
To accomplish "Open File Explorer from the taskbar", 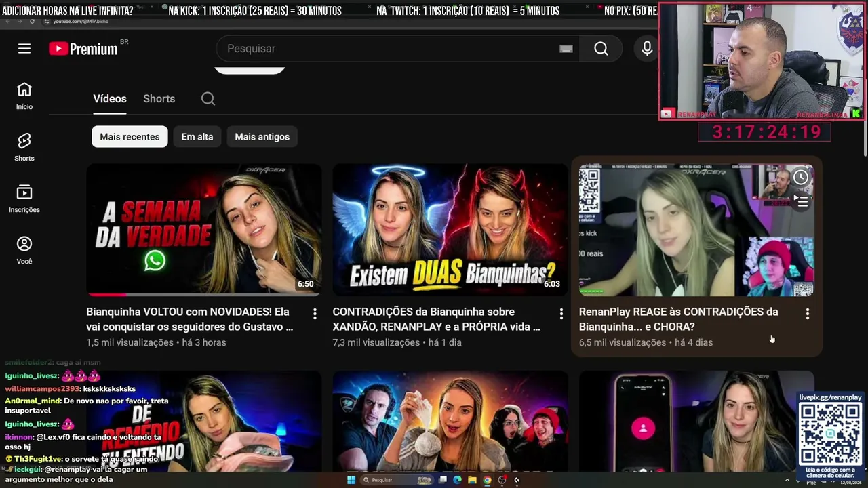I will (x=472, y=480).
